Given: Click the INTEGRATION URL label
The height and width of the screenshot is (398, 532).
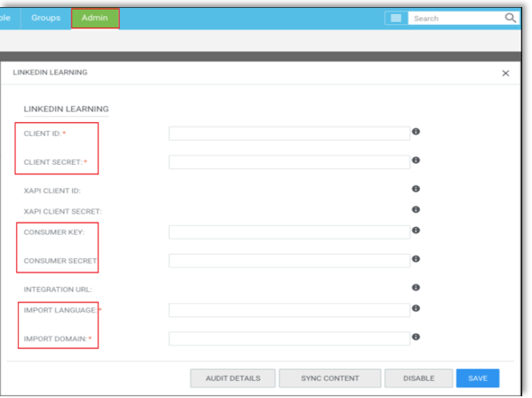Looking at the screenshot, I should pyautogui.click(x=58, y=289).
